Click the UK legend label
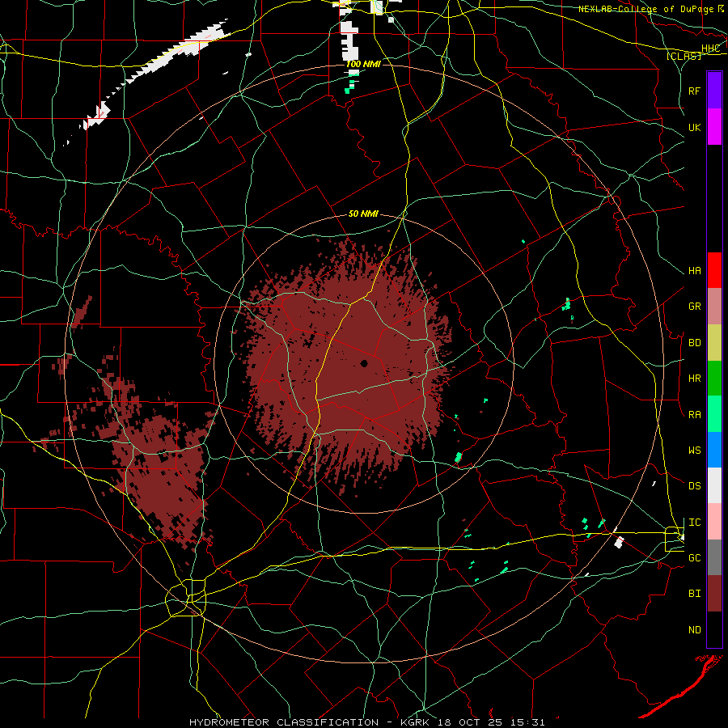Image resolution: width=728 pixels, height=728 pixels. pyautogui.click(x=695, y=127)
